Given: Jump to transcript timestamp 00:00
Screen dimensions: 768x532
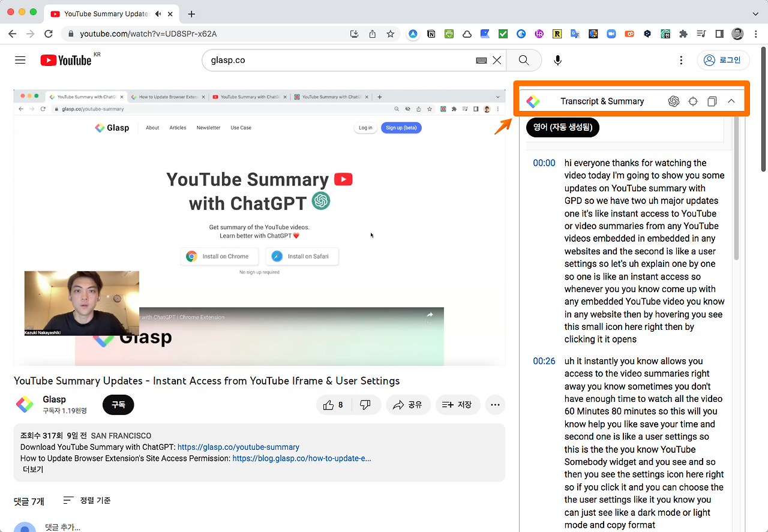Looking at the screenshot, I should point(544,163).
